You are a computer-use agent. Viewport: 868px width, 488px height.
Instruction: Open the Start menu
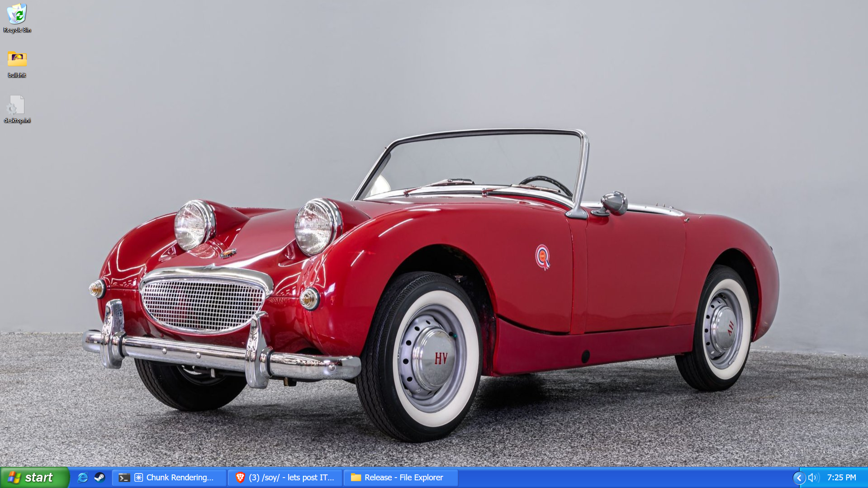tap(34, 478)
